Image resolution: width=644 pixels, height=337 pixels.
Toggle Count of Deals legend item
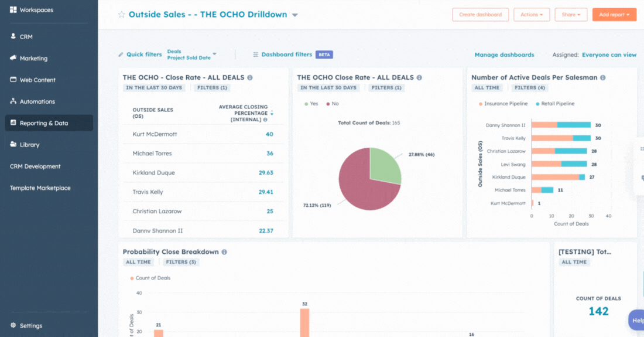click(x=150, y=278)
